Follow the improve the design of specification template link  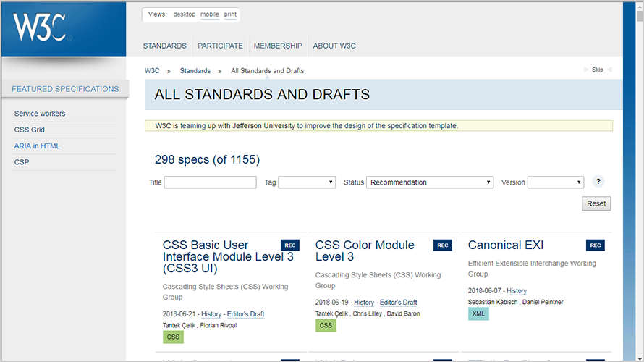click(x=376, y=126)
